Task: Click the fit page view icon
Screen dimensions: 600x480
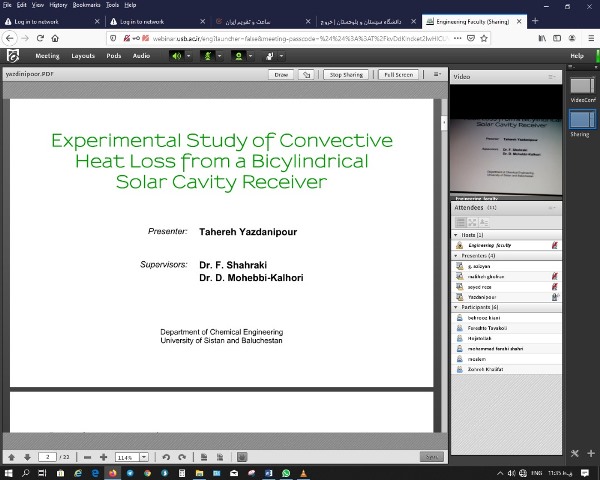Action: click(x=204, y=457)
